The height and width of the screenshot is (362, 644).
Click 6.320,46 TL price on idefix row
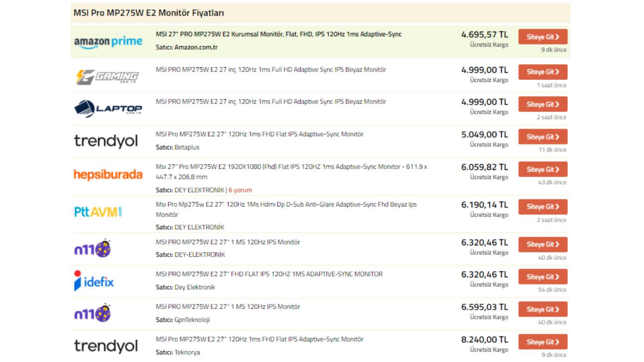click(484, 275)
